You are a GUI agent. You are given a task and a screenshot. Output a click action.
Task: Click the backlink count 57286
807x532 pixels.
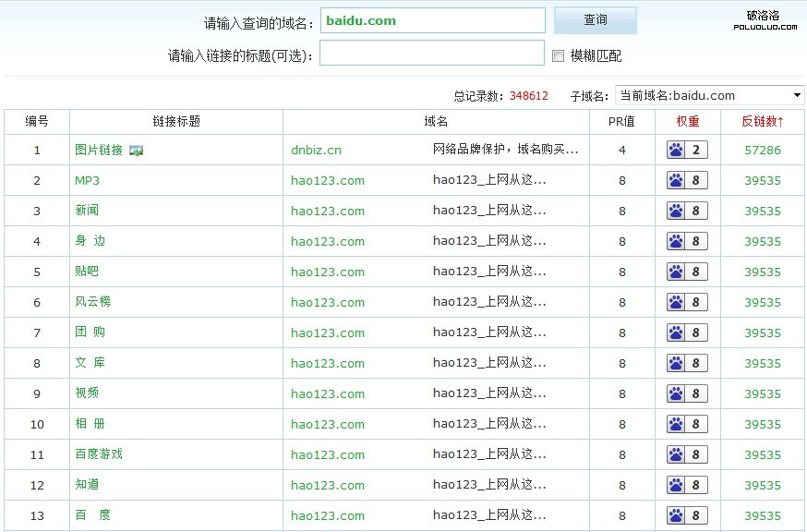point(763,151)
